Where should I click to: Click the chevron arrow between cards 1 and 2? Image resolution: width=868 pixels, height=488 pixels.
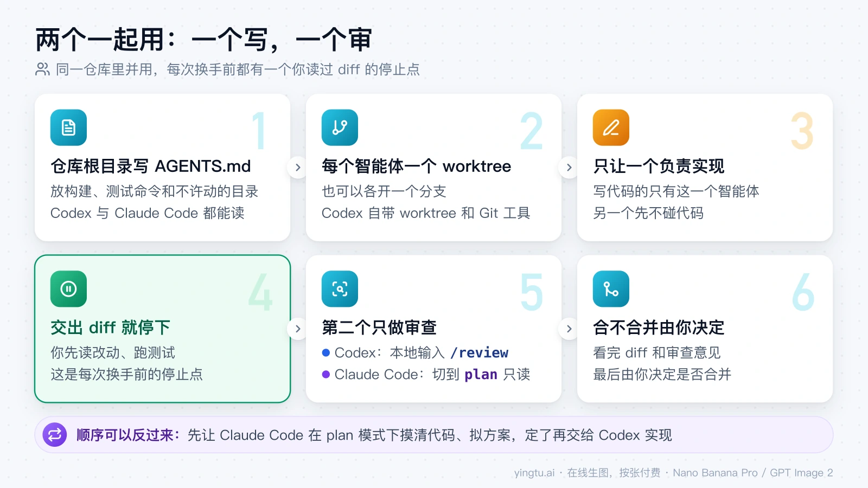298,168
